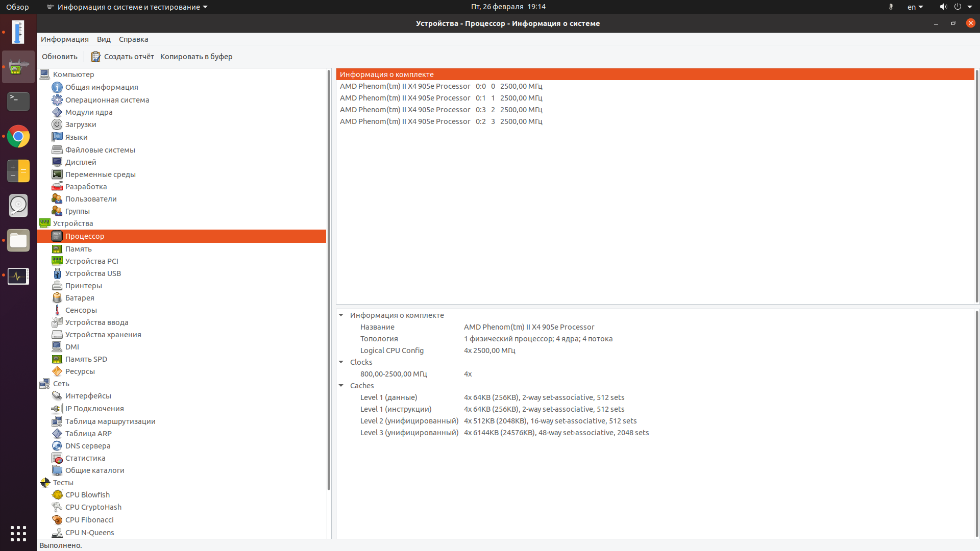This screenshot has width=980, height=551.
Task: Click the left tree panel scrollbar
Action: (x=329, y=281)
